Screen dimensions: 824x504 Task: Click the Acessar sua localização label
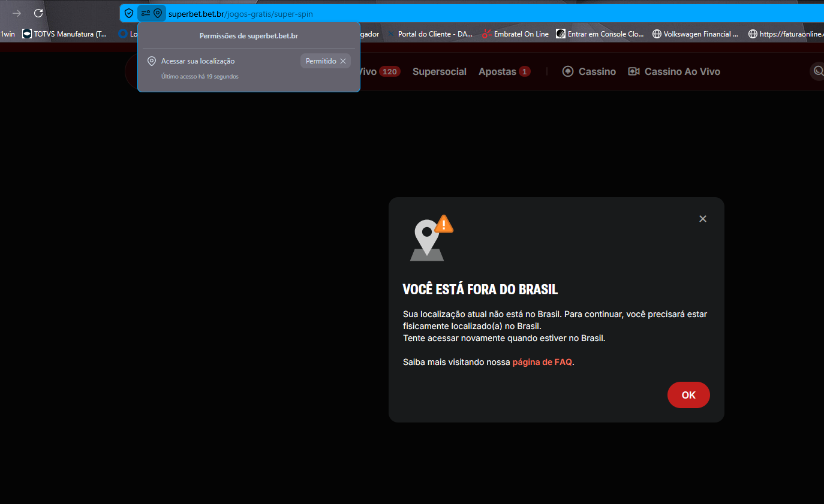pos(198,61)
